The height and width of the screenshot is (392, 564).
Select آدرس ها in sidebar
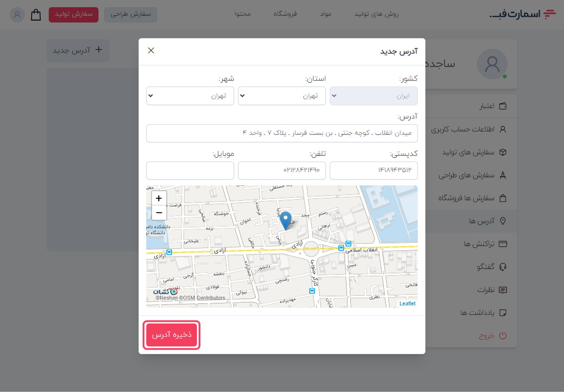pos(471,221)
